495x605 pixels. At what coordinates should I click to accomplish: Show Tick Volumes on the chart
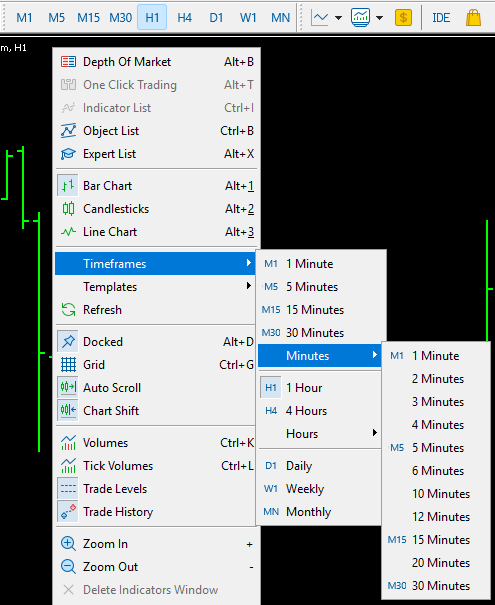click(155, 466)
